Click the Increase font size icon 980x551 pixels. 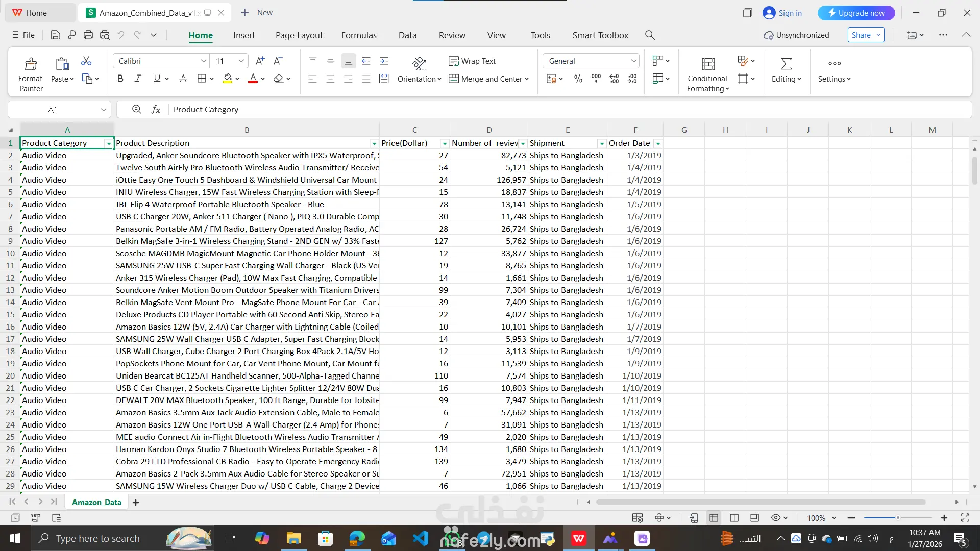coord(260,61)
